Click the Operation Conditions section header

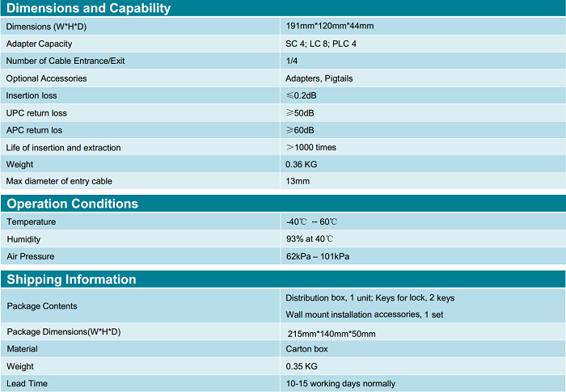click(73, 204)
